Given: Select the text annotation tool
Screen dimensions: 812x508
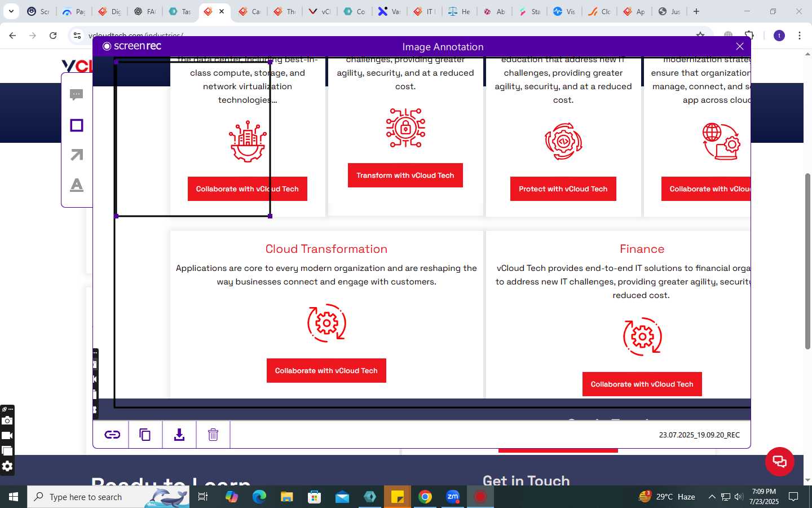Looking at the screenshot, I should pyautogui.click(x=77, y=185).
